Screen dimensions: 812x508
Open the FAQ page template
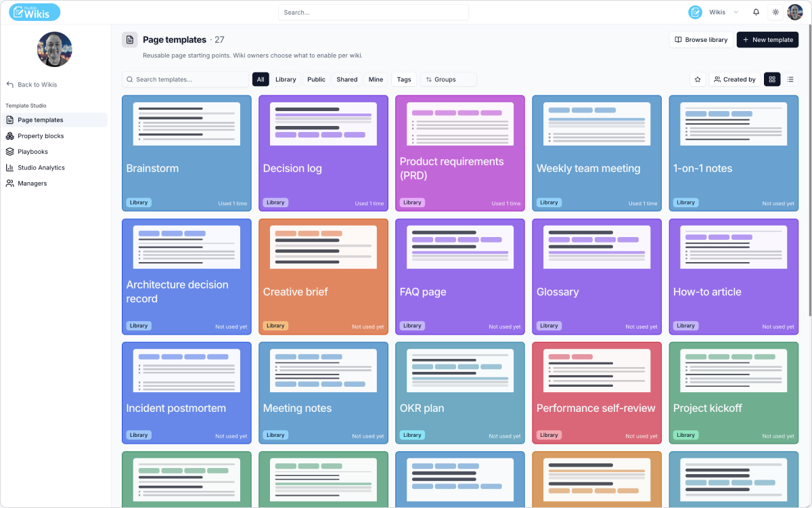pos(460,277)
